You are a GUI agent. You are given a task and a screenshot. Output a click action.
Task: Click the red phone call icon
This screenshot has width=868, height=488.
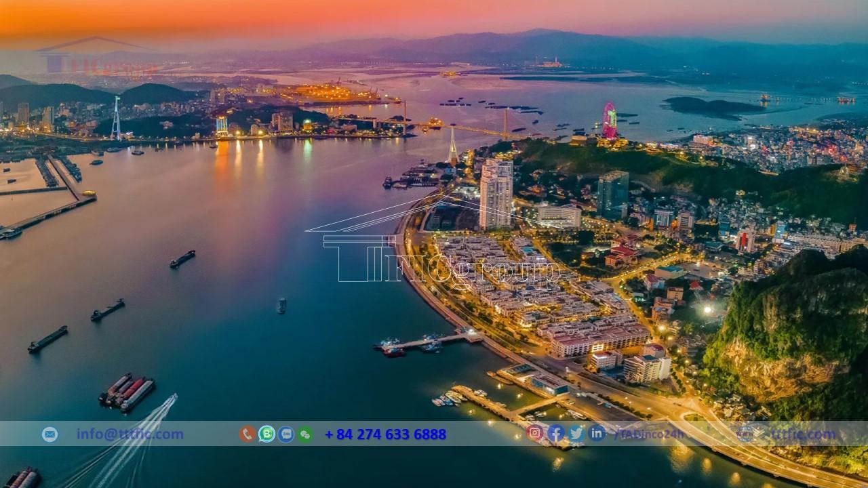(248, 434)
